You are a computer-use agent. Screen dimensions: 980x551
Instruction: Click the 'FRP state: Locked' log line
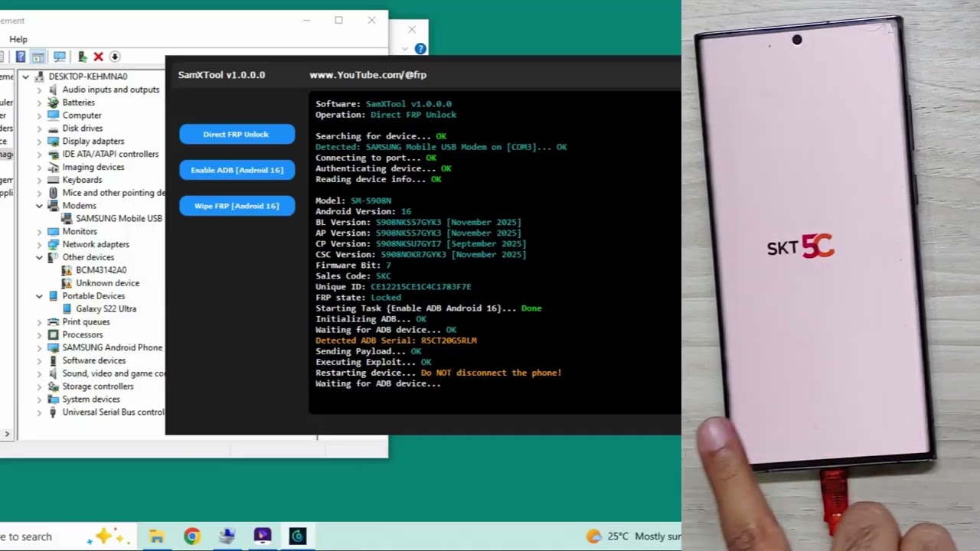click(358, 298)
